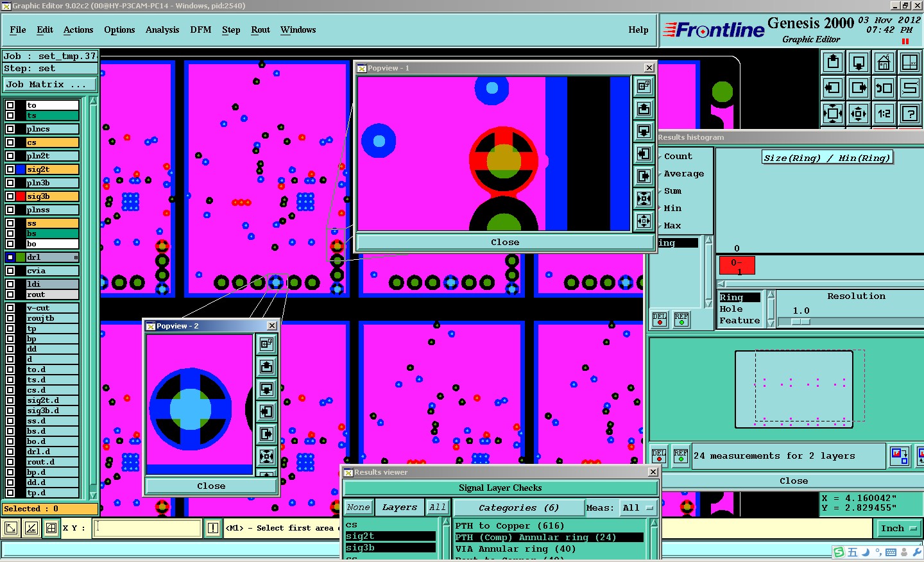Click the pan down icon in main toolbar
Image resolution: width=924 pixels, height=562 pixels.
[x=859, y=62]
